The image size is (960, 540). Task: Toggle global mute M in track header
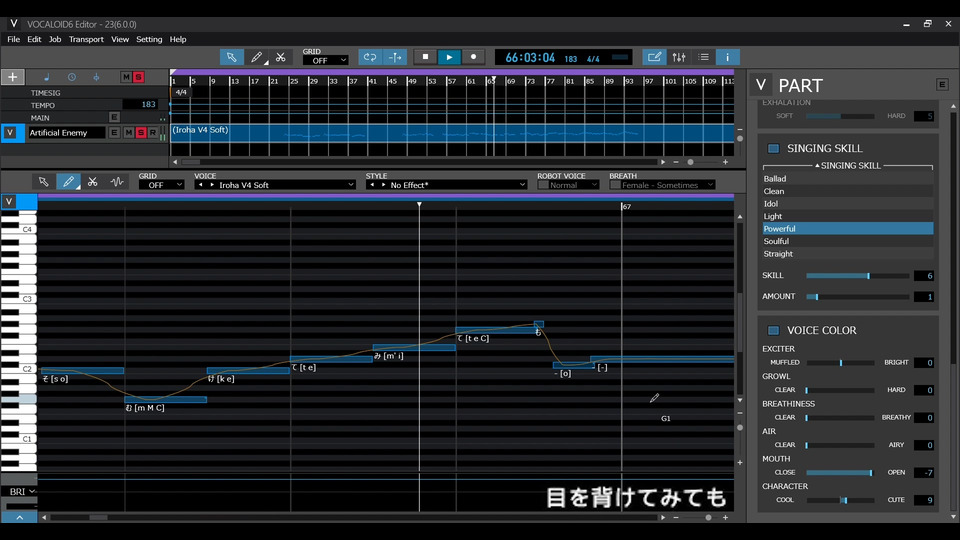[x=126, y=77]
